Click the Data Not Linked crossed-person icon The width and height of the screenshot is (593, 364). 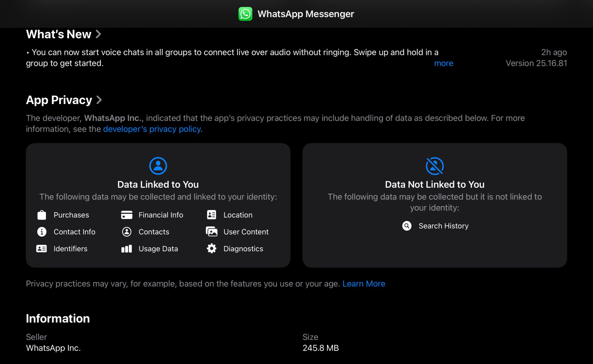(x=435, y=166)
